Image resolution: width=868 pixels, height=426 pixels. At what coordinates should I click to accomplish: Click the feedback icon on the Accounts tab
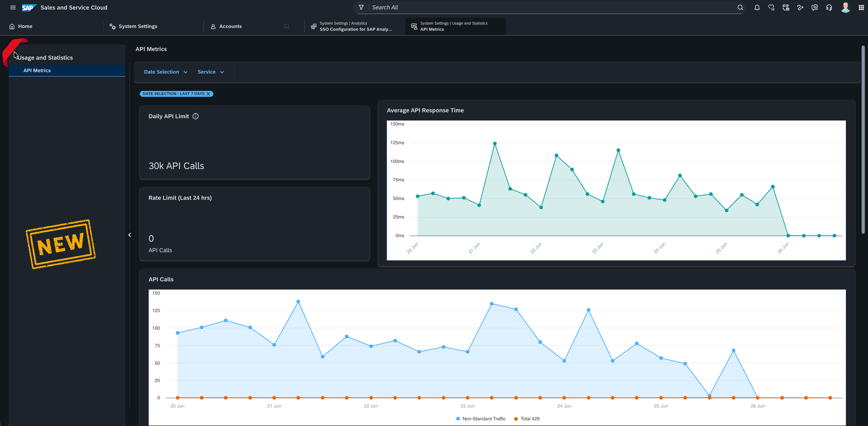286,26
